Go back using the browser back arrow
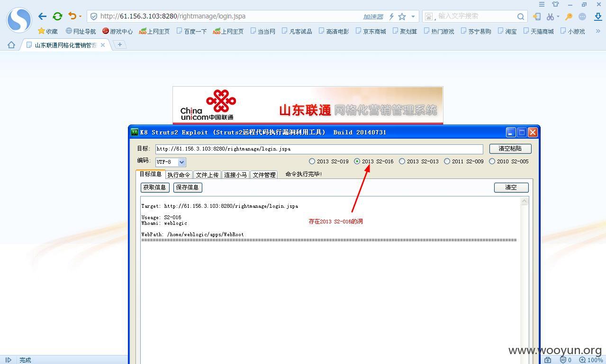The image size is (606, 364). pos(42,16)
